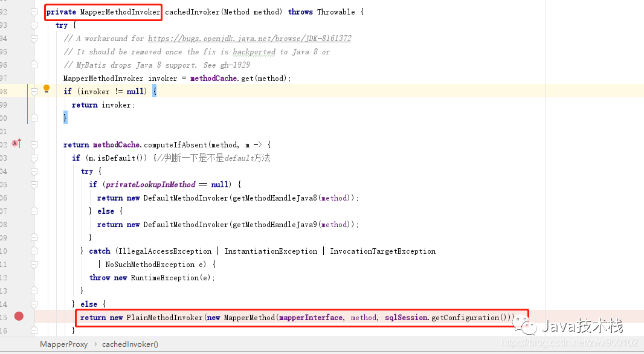Click 'mapperInterface' argument on line 115
The width and height of the screenshot is (644, 354).
pyautogui.click(x=311, y=317)
